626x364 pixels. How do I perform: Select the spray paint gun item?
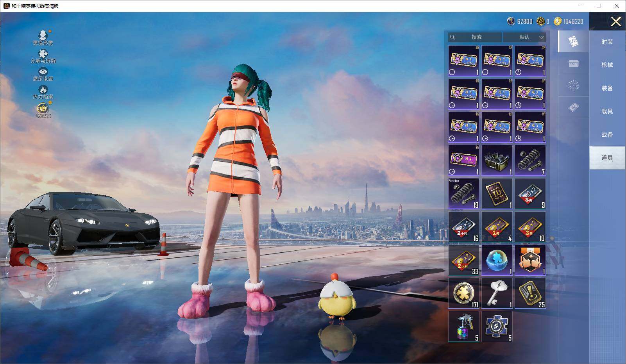(x=464, y=327)
